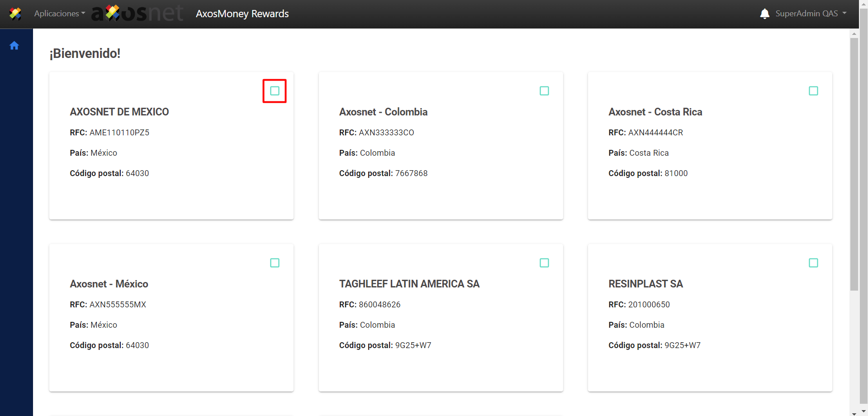
Task: Click the colorful Axosnet logo icon
Action: click(15, 14)
